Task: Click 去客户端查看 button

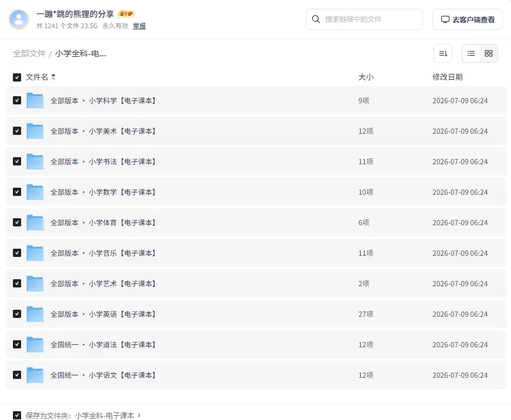Action: coord(468,19)
